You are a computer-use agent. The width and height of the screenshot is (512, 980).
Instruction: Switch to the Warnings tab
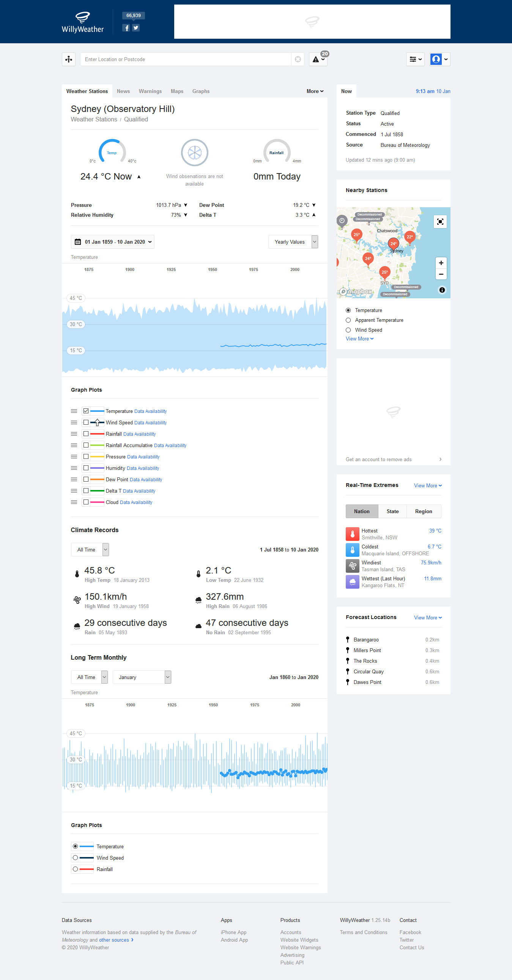click(150, 91)
